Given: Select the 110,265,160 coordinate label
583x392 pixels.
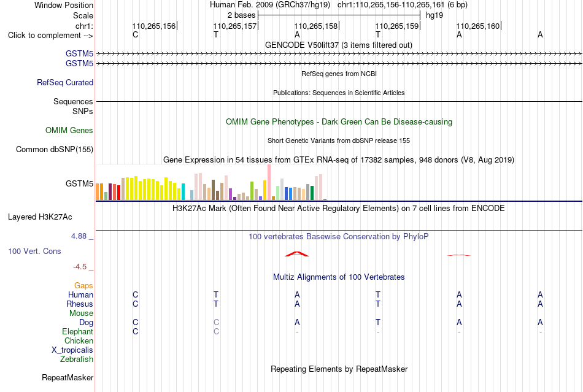Looking at the screenshot, I should pos(478,26).
